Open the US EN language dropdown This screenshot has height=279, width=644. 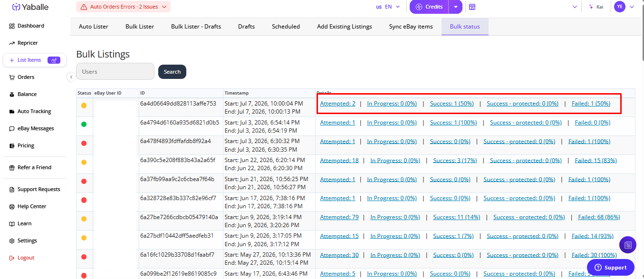[388, 7]
